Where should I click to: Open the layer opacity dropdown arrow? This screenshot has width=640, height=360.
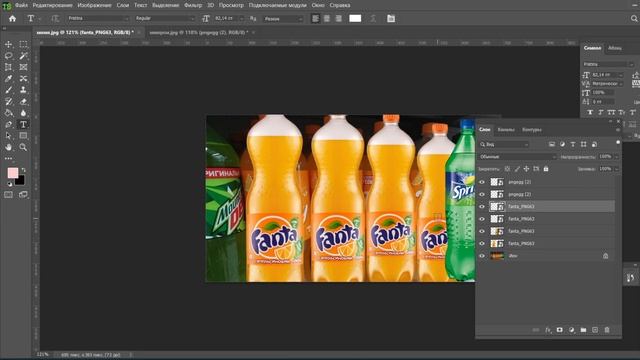click(x=616, y=157)
